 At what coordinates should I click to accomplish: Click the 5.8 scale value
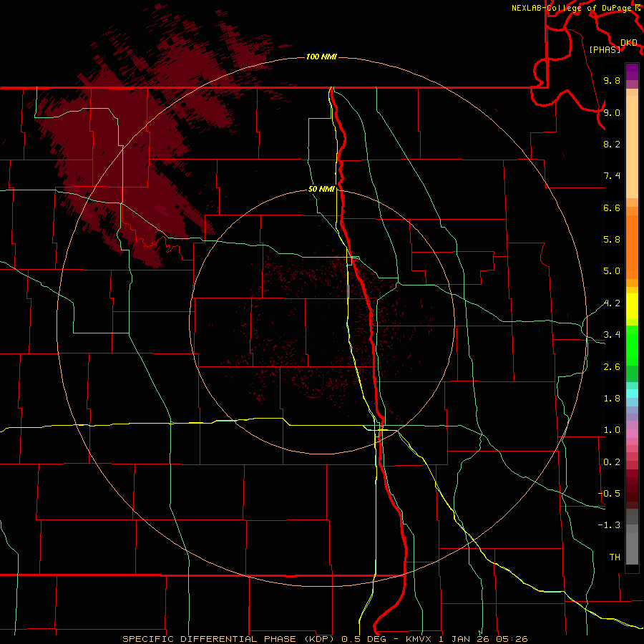click(612, 240)
